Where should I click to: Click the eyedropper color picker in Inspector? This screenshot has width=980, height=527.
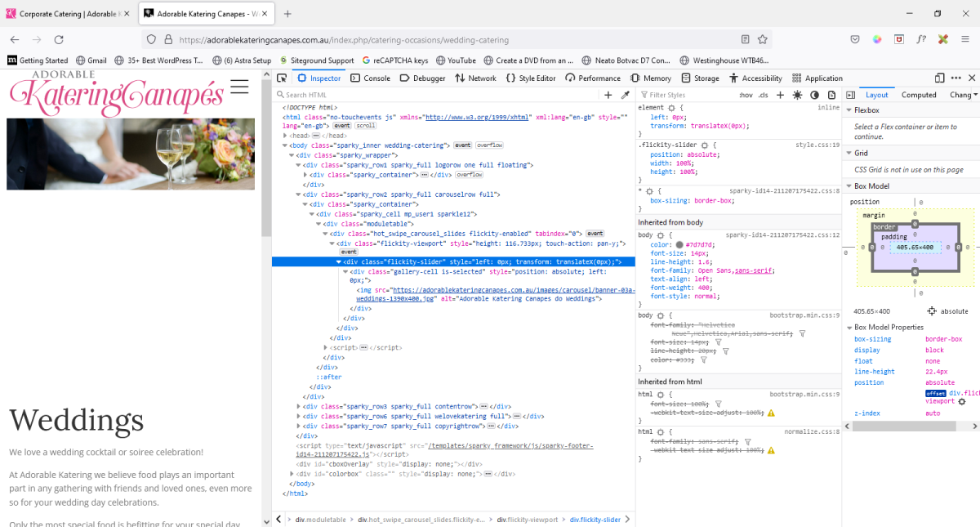[626, 95]
